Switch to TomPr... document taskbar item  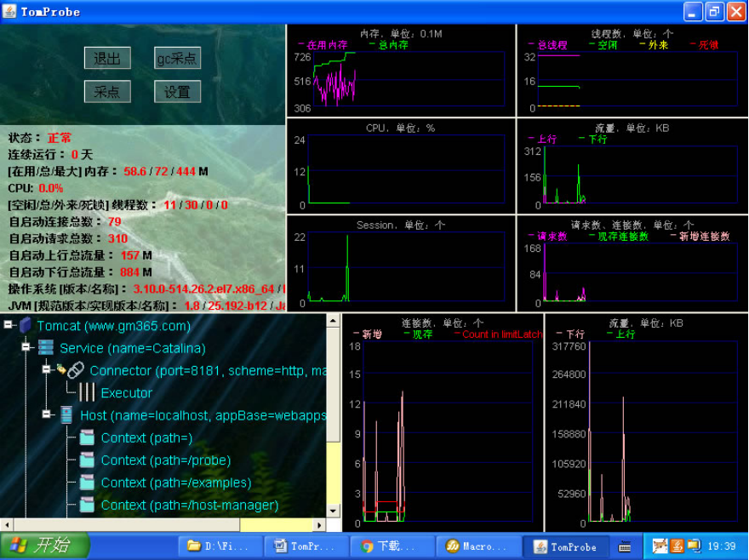(x=306, y=546)
